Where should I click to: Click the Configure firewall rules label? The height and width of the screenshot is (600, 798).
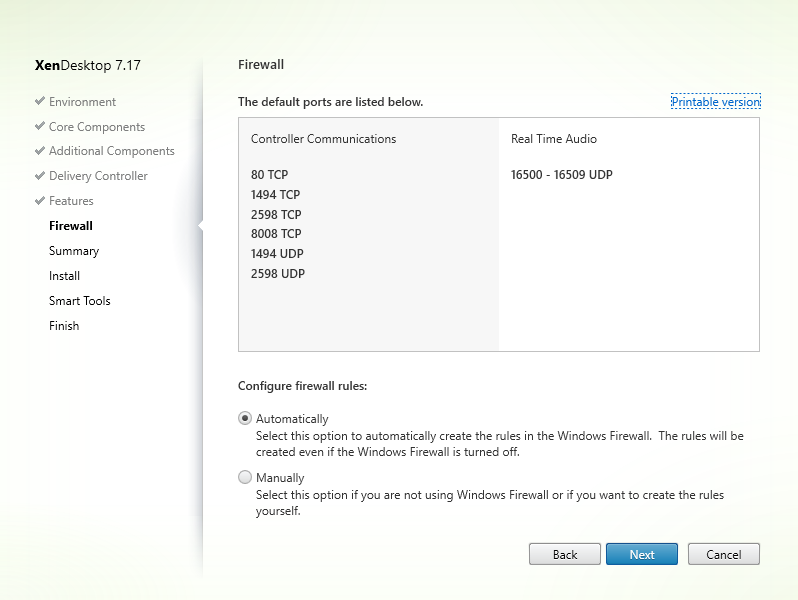(302, 386)
